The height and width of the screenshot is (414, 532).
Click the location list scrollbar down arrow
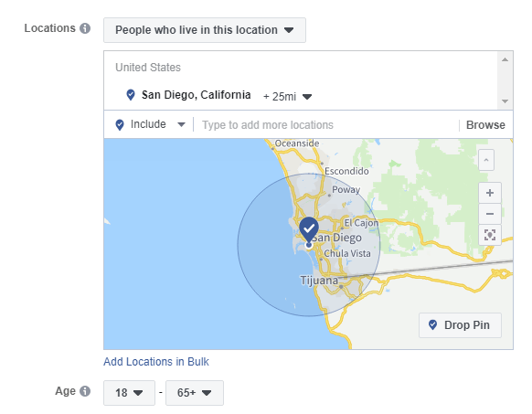[505, 101]
